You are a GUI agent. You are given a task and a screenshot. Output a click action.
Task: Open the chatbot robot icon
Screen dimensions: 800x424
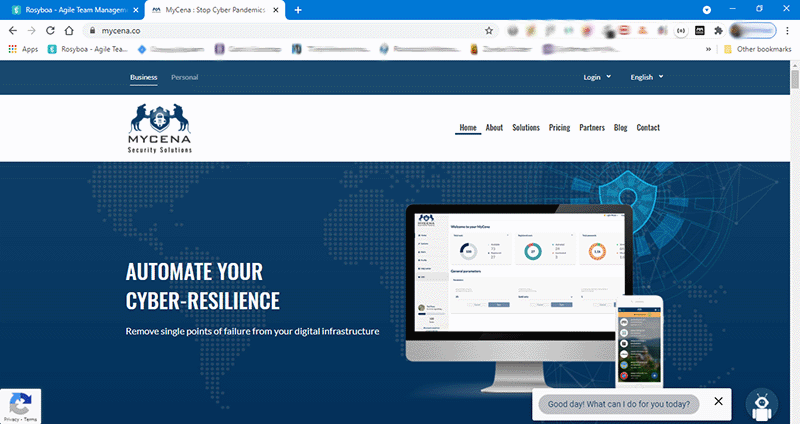[763, 403]
